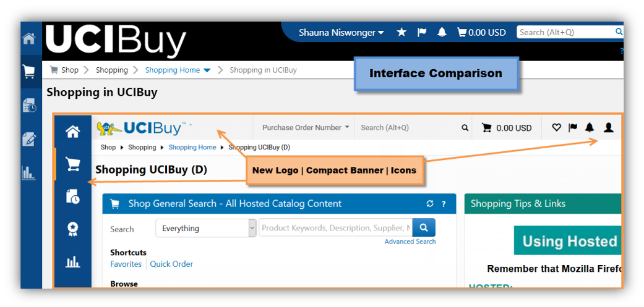Open the home icon in the old dark sidebar

coord(28,39)
